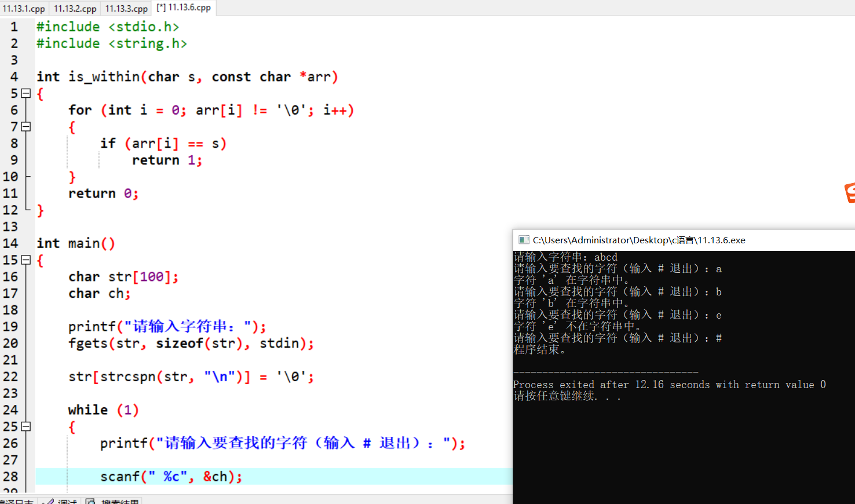The image size is (855, 504).
Task: Click the closing brace on line 10
Action: (72, 177)
